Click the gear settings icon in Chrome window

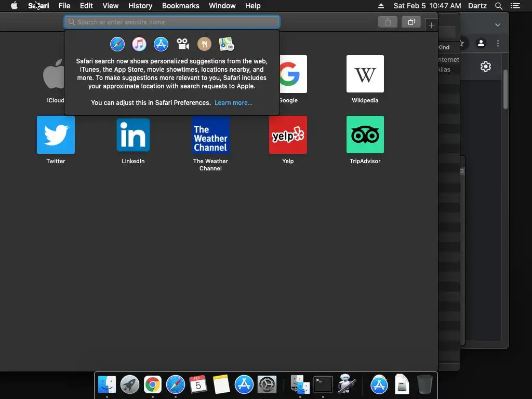pyautogui.click(x=486, y=66)
